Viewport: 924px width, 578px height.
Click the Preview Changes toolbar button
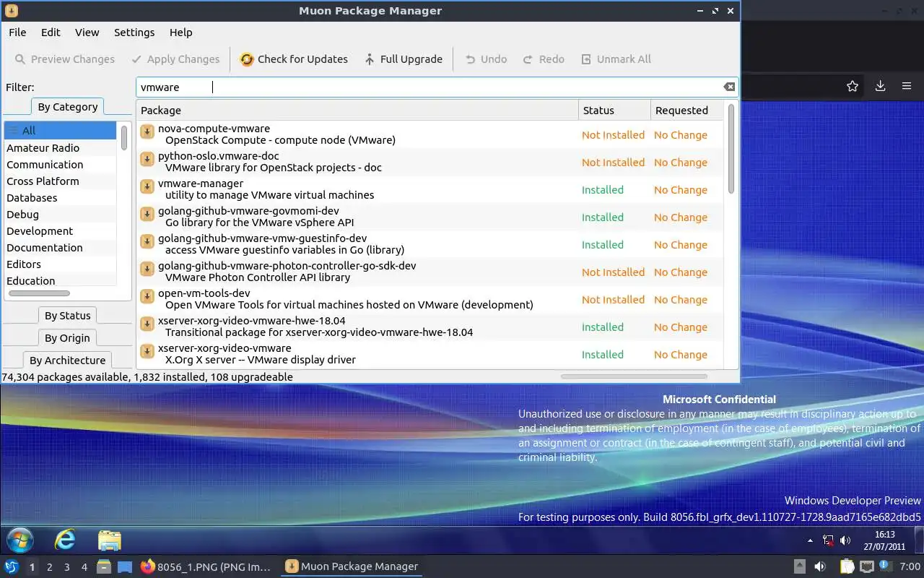64,59
